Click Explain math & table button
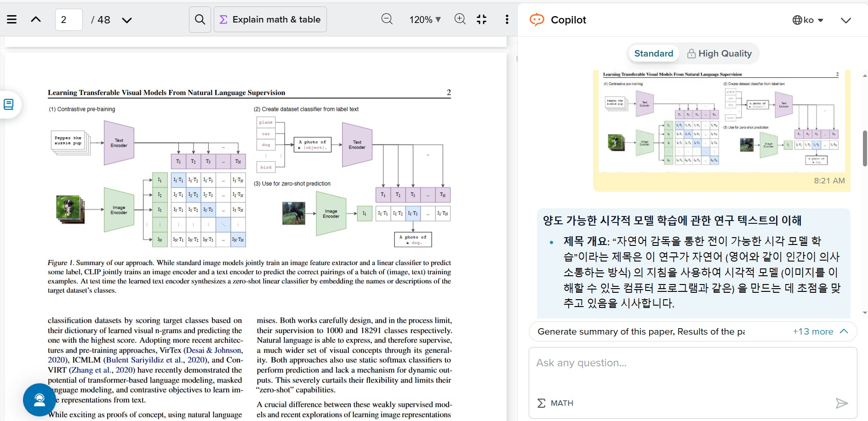This screenshot has height=421, width=868. point(270,19)
